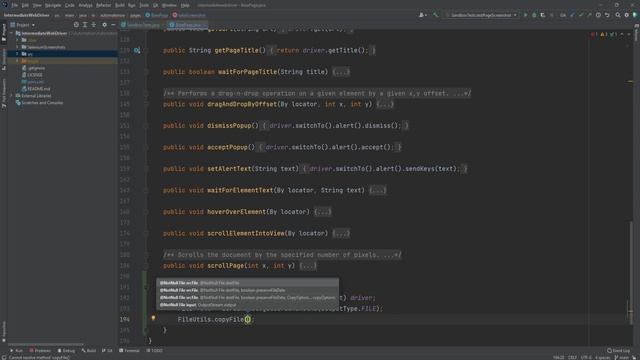The width and height of the screenshot is (640, 360).
Task: Open the Run tool window
Action: point(16,351)
